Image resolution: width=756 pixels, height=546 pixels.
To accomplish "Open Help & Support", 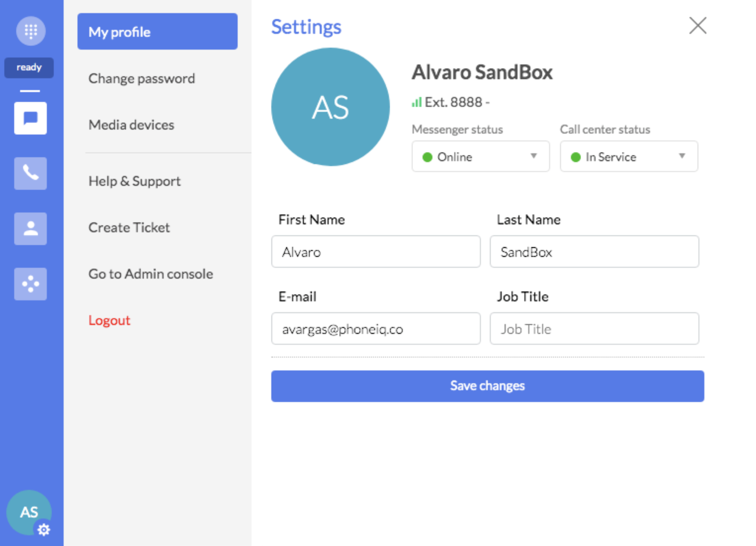I will pos(134,181).
